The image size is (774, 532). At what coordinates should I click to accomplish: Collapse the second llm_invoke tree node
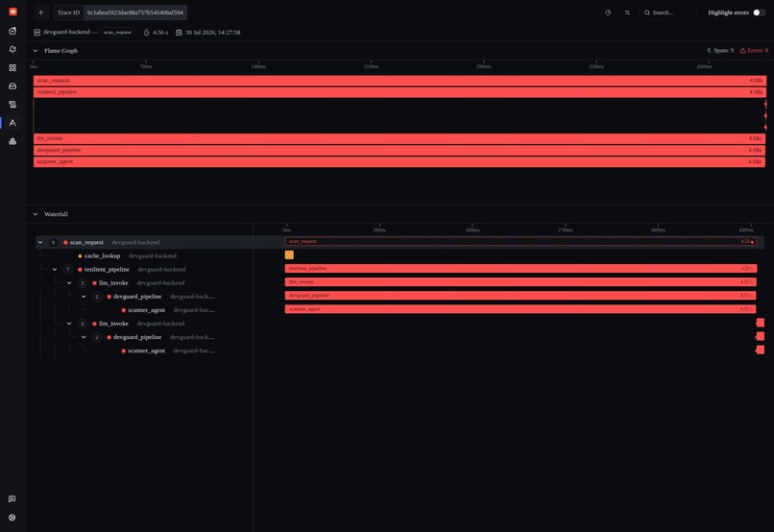click(x=69, y=324)
